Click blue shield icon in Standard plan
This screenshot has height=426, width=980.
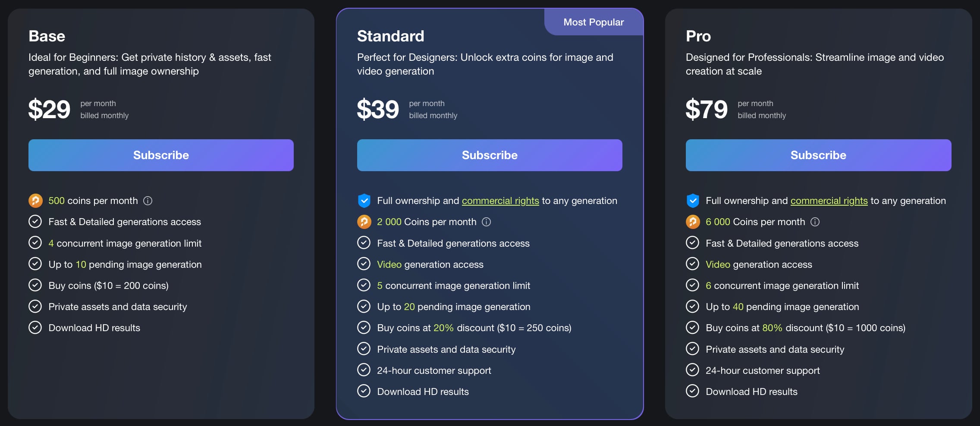[364, 200]
